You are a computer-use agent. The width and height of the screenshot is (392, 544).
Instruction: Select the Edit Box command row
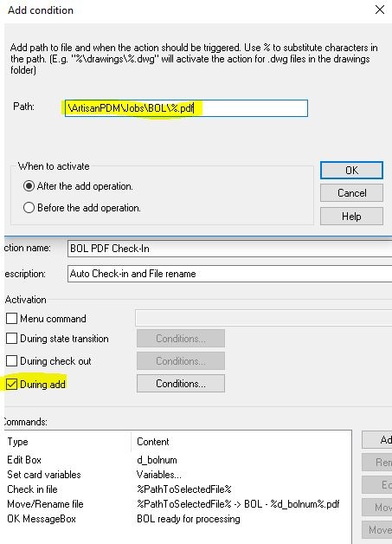click(178, 460)
